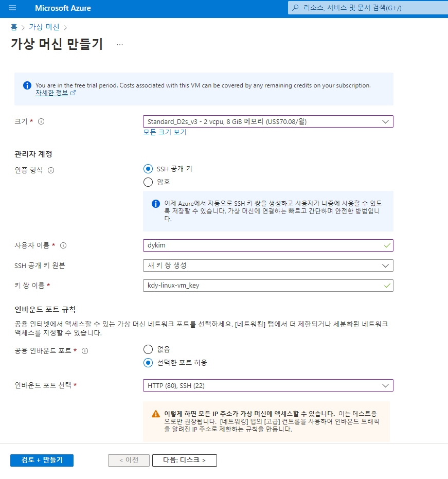448x479 pixels.
Task: Click the 사용자 이름 input field
Action: click(268, 245)
